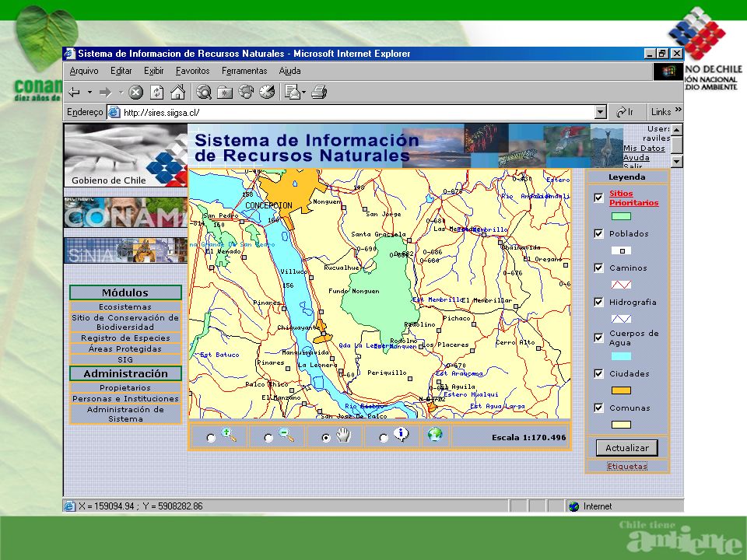Expand the Back button history dropdown

point(89,93)
